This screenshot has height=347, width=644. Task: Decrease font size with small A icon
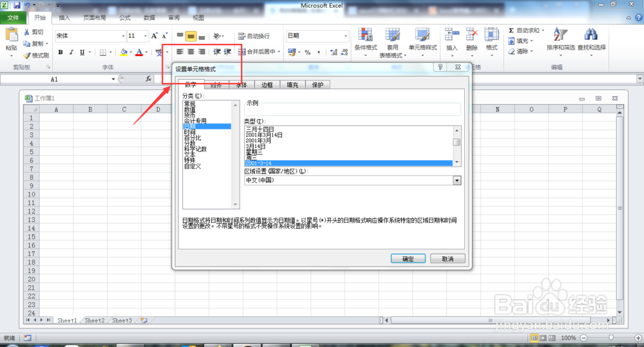point(164,36)
